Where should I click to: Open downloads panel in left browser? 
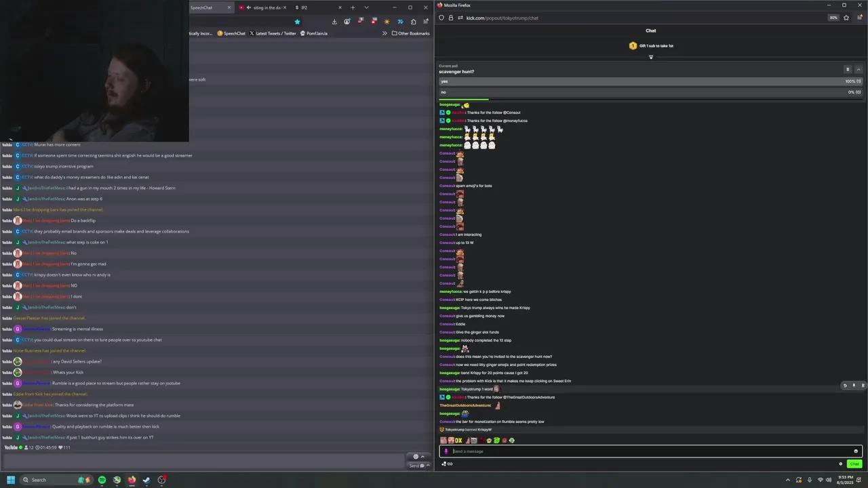pyautogui.click(x=334, y=22)
